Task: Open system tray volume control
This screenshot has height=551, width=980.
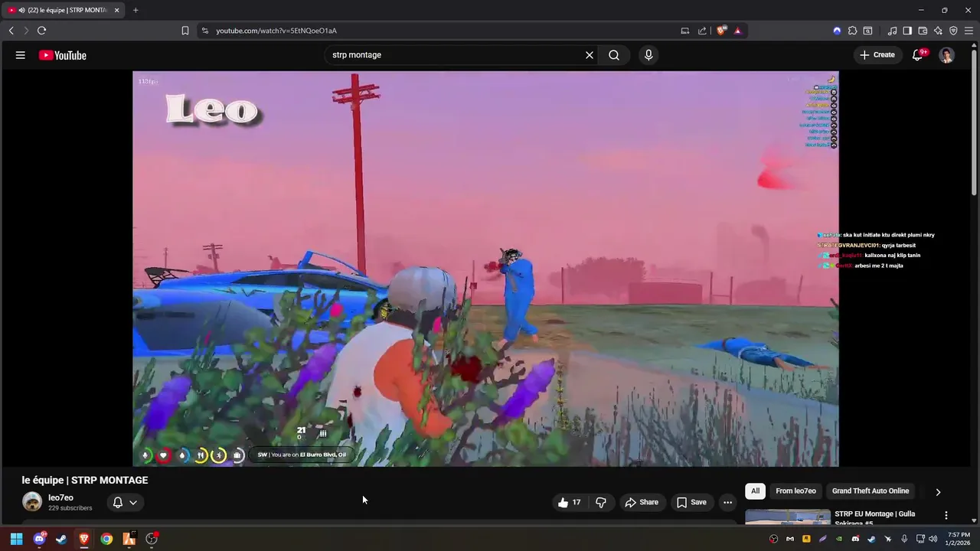Action: point(933,539)
